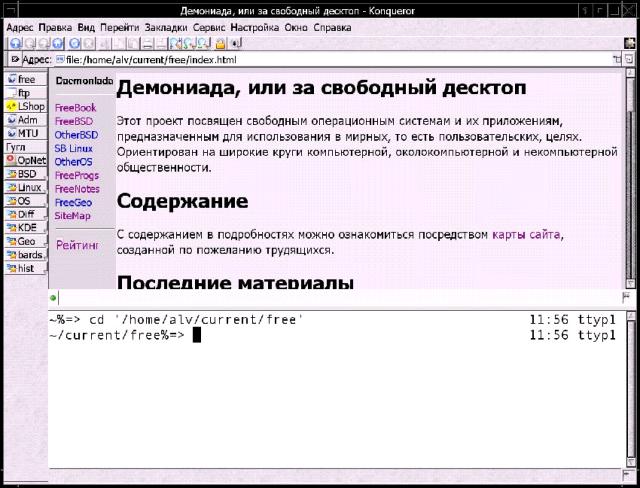Click the free bookmark in the sidebar toolbar
Screen dimensions: 640x488
pyautogui.click(x=24, y=79)
